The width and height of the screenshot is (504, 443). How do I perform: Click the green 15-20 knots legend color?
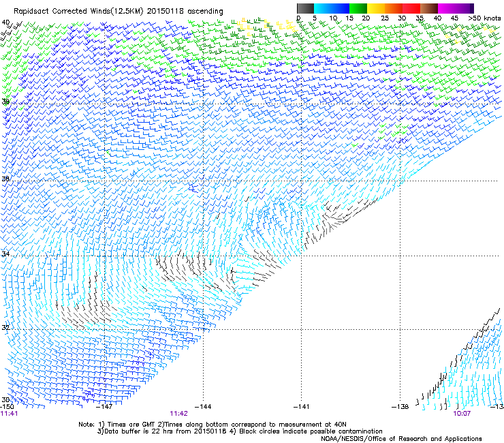(x=358, y=8)
